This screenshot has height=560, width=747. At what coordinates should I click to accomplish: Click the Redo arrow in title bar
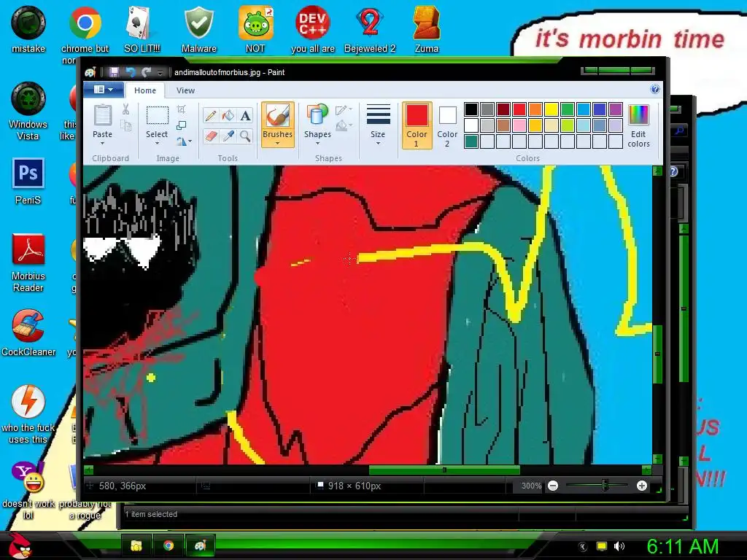point(146,72)
